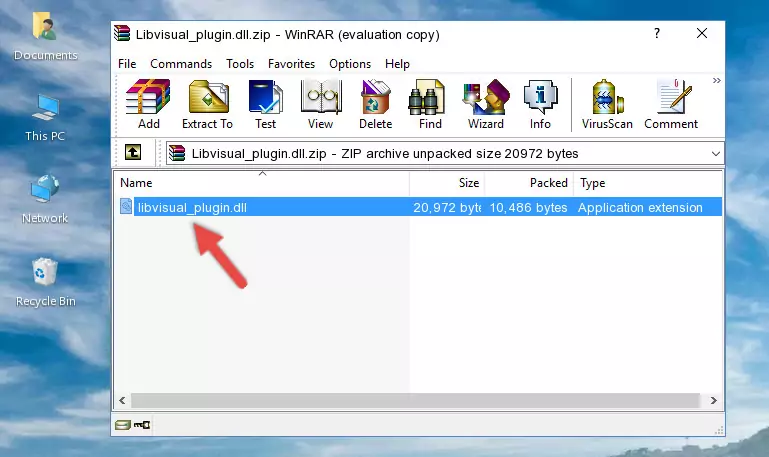
Task: Click the horizontal scrollbar thumb
Action: click(415, 401)
